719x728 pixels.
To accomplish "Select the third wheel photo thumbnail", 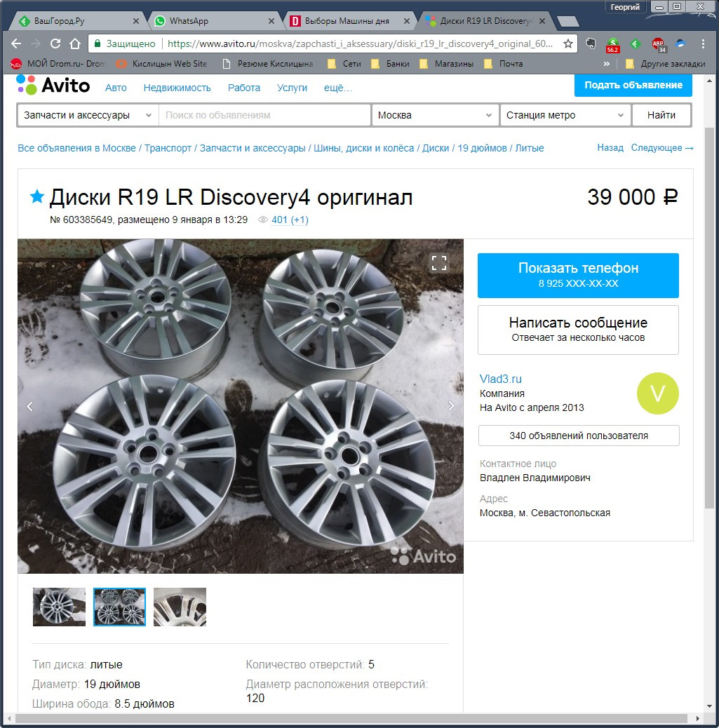I will pyautogui.click(x=180, y=607).
